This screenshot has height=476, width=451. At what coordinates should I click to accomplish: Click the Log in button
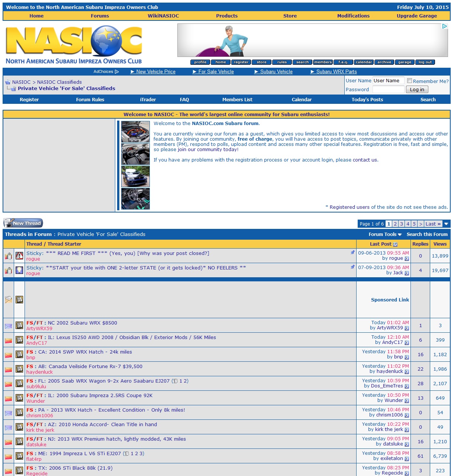click(x=417, y=89)
